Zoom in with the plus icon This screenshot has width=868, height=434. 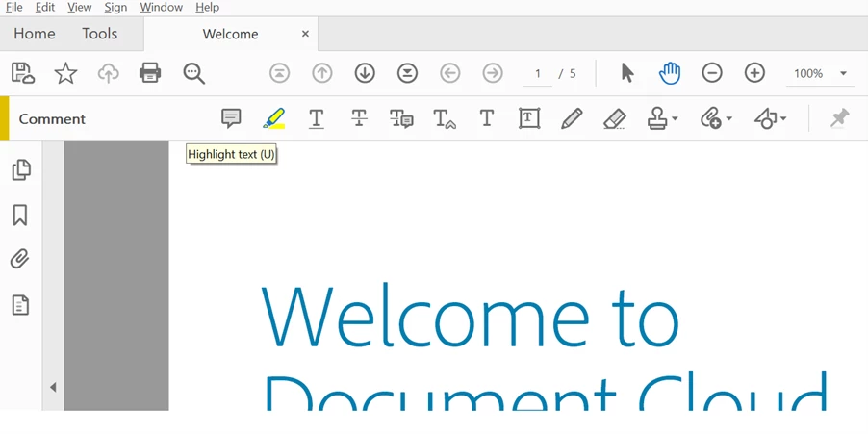tap(754, 73)
